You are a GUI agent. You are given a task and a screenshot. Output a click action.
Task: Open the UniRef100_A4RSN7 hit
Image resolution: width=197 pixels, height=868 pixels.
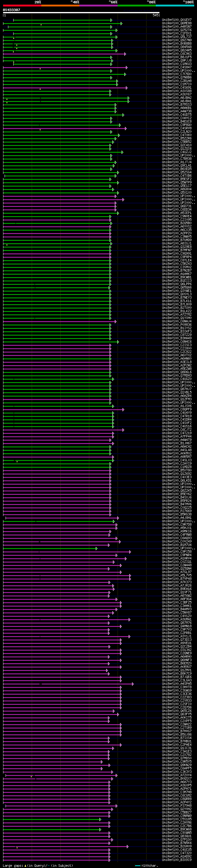(x=176, y=26)
